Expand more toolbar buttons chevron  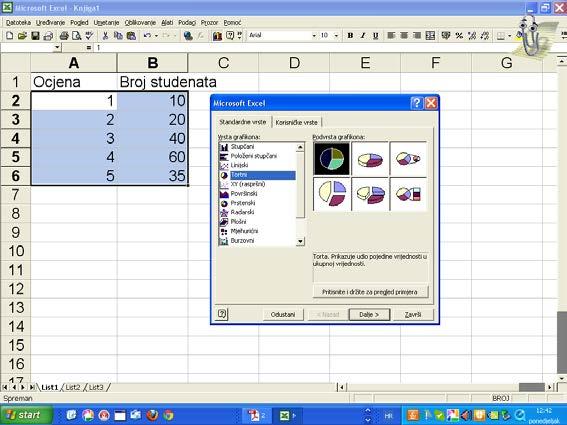click(x=239, y=35)
